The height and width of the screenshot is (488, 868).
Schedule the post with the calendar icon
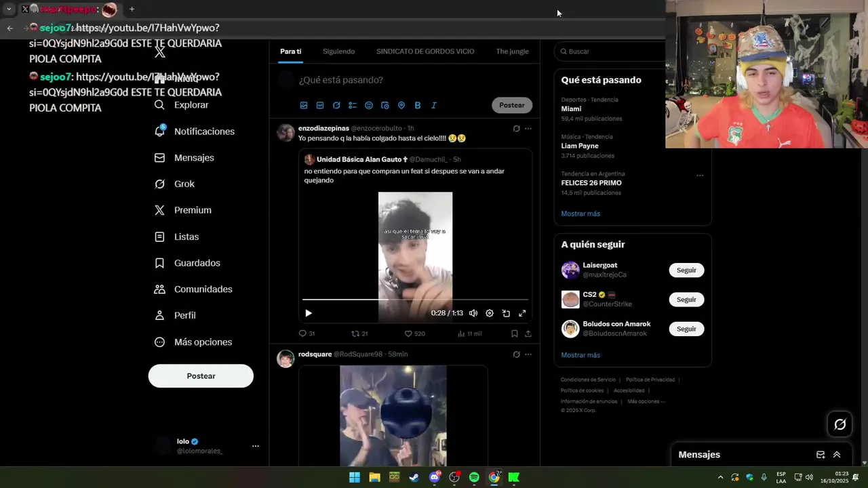(385, 105)
